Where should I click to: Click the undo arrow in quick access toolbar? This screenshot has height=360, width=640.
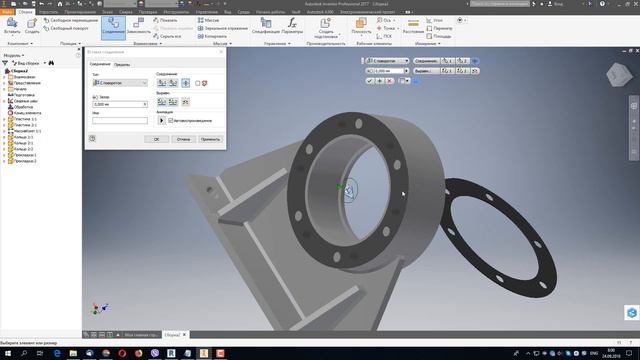tap(42, 4)
